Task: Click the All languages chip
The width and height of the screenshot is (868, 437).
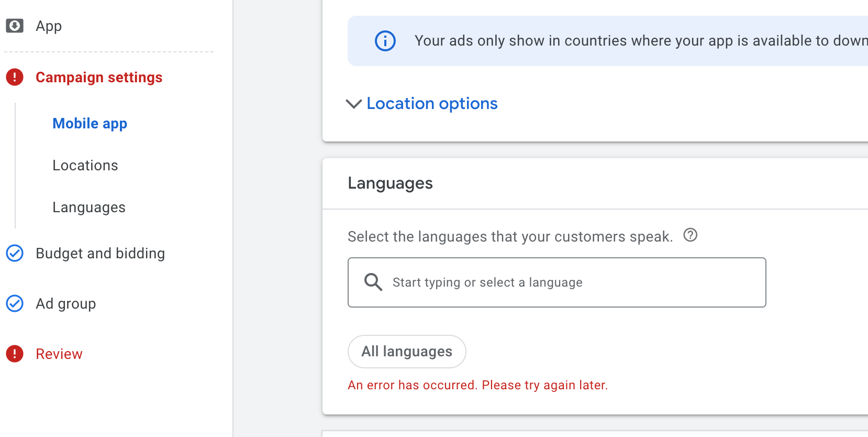Action: (x=407, y=351)
